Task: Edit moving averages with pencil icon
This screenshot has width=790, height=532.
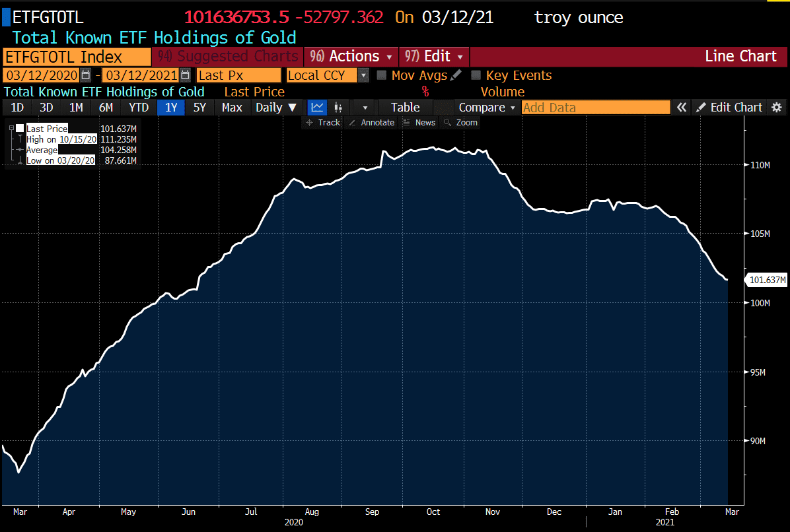Action: click(456, 75)
